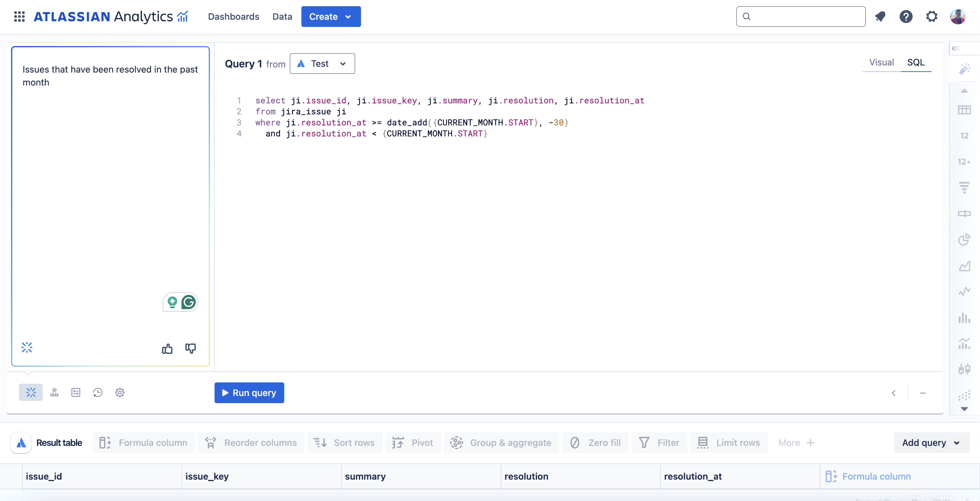Toggle the AI assistant panel button
This screenshot has width=980, height=501.
click(x=30, y=392)
